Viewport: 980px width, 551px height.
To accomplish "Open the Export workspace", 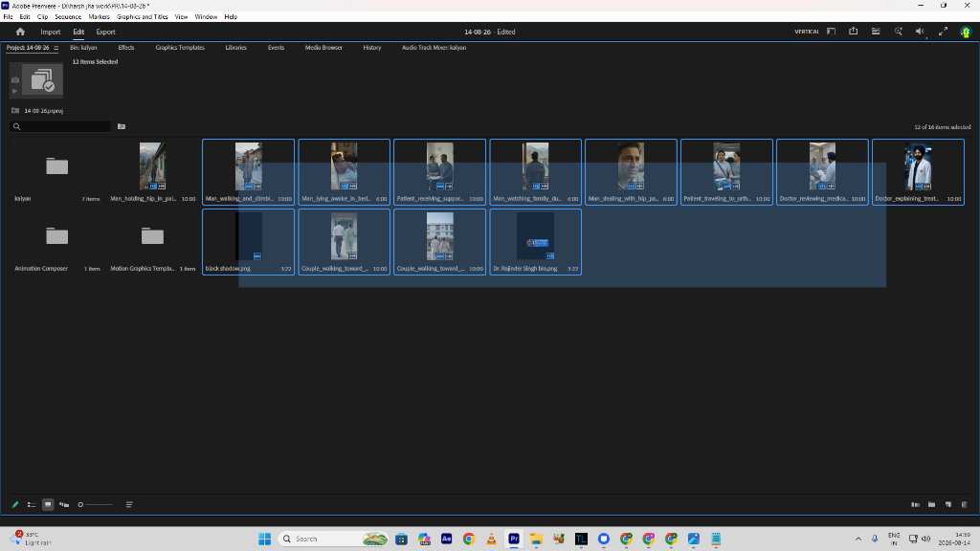I will click(105, 32).
